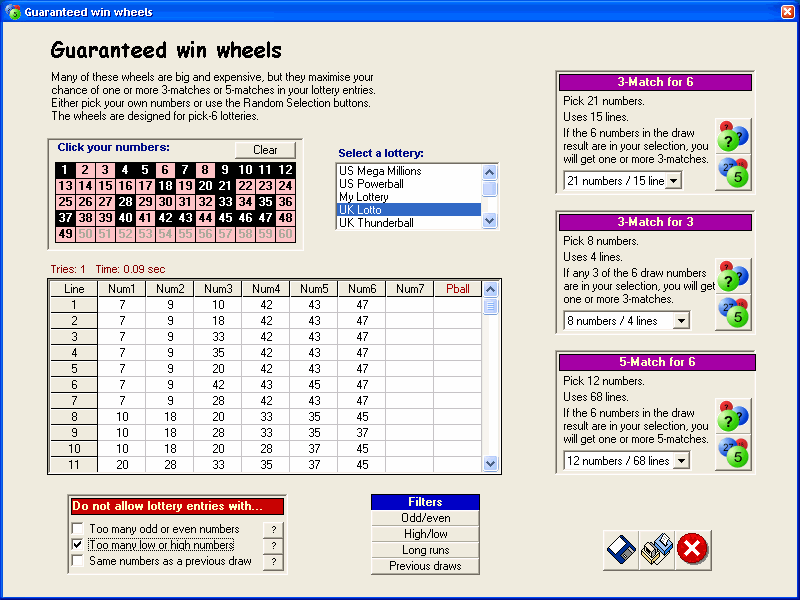The height and width of the screenshot is (600, 800).
Task: Click numbered balls icon in 3-Match for 3
Action: click(733, 312)
